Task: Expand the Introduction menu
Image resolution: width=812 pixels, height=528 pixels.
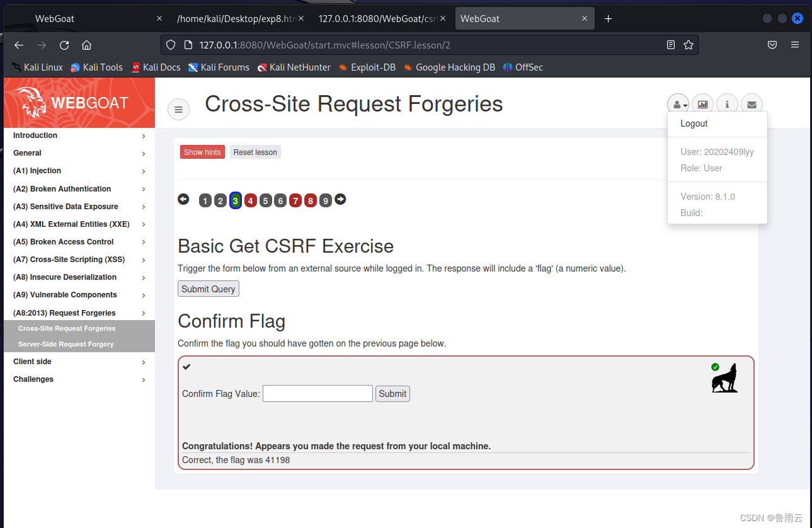Action: [x=79, y=135]
